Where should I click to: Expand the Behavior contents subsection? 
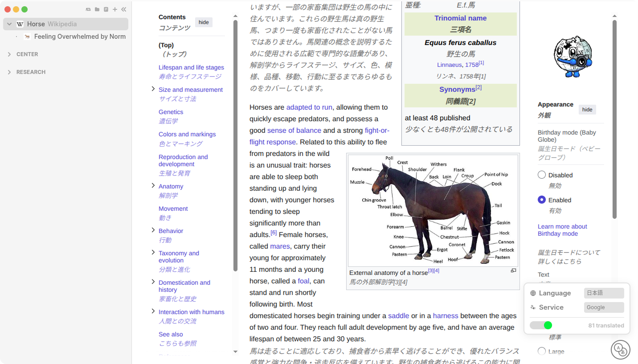click(x=153, y=230)
